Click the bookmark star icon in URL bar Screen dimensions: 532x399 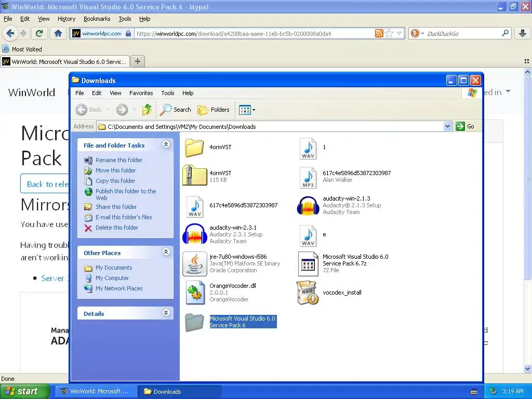click(389, 33)
